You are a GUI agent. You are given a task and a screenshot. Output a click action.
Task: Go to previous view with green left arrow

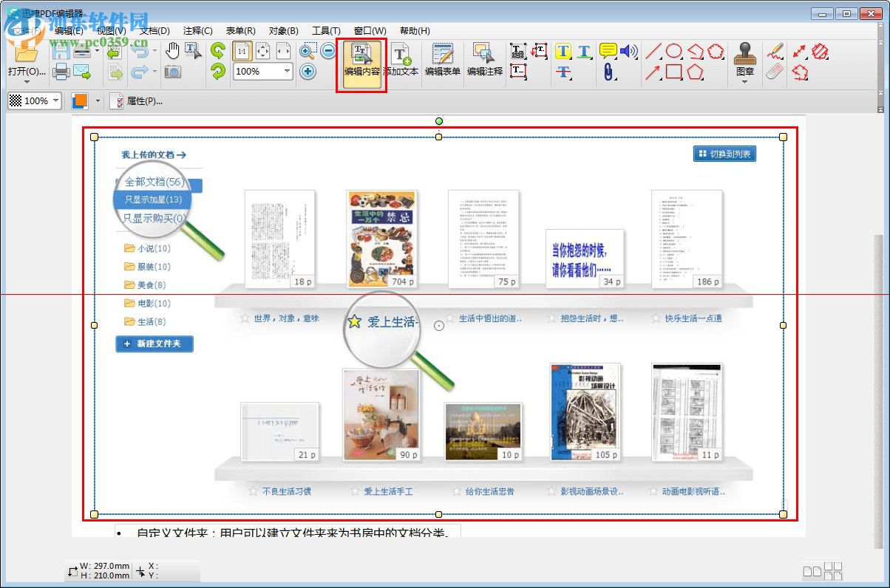tap(115, 52)
